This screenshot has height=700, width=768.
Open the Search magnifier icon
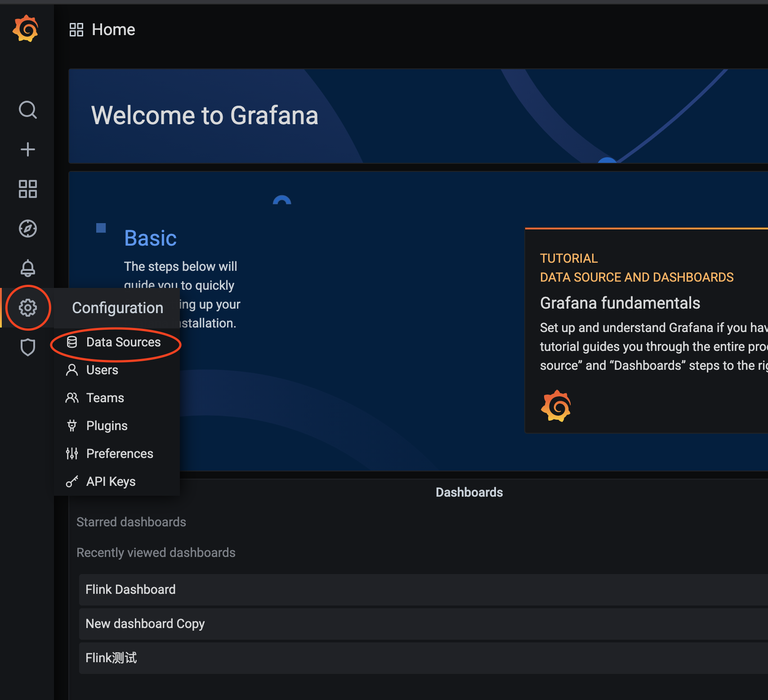pos(28,110)
